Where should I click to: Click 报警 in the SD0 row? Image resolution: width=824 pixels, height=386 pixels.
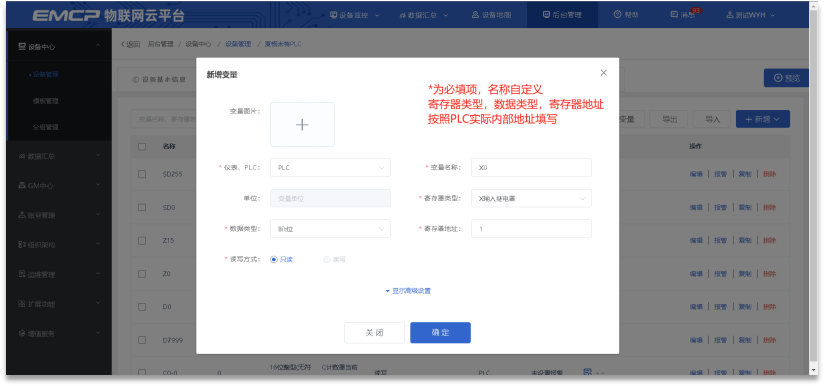click(720, 207)
